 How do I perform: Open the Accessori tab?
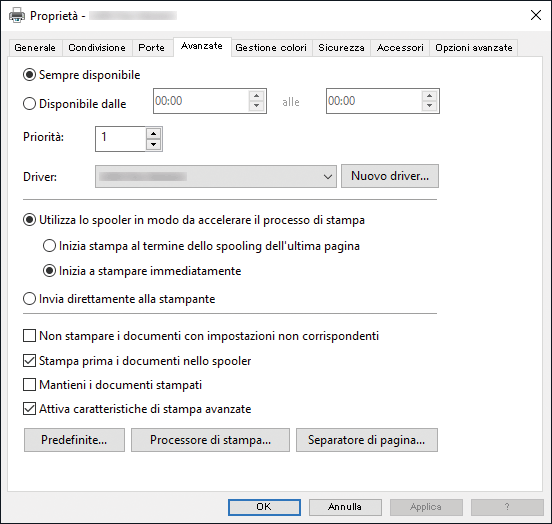coord(400,48)
